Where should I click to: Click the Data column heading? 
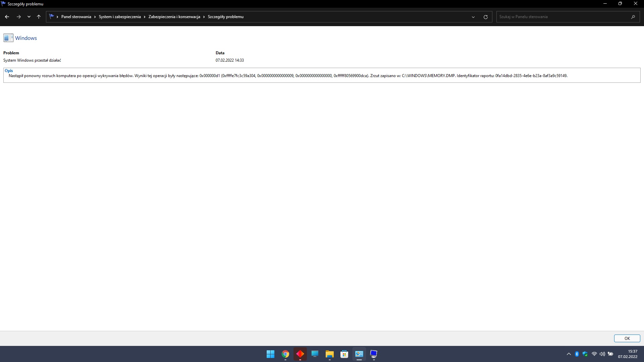point(220,53)
